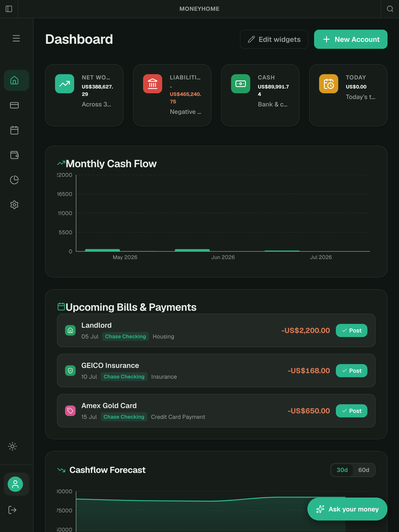Toggle light theme with sun icon
This screenshot has height=532, width=399.
[12, 446]
